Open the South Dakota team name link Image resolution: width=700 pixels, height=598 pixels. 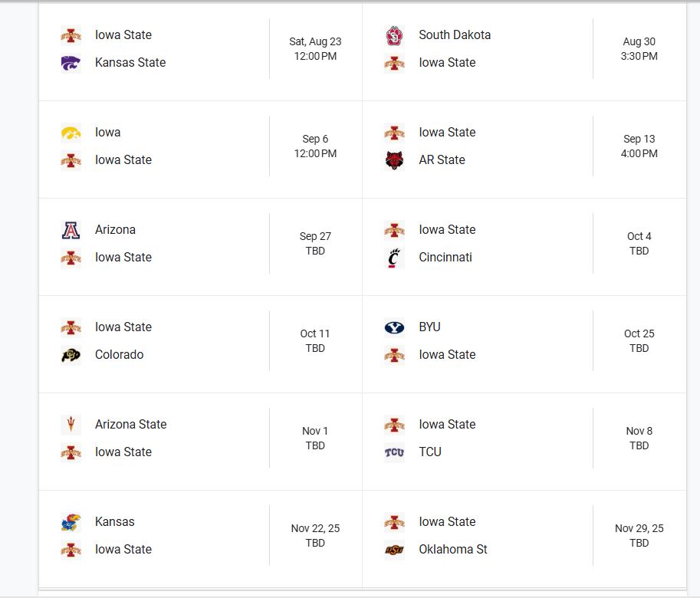click(455, 34)
